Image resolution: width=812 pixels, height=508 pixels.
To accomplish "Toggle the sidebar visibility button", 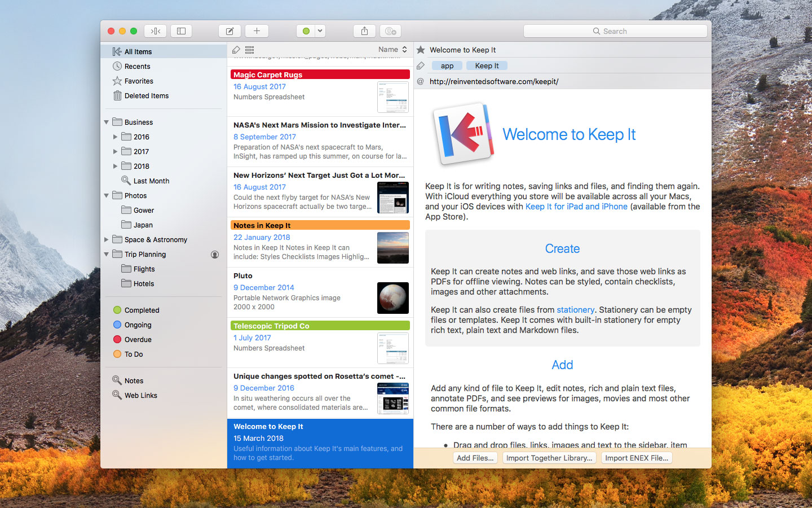I will pyautogui.click(x=181, y=31).
